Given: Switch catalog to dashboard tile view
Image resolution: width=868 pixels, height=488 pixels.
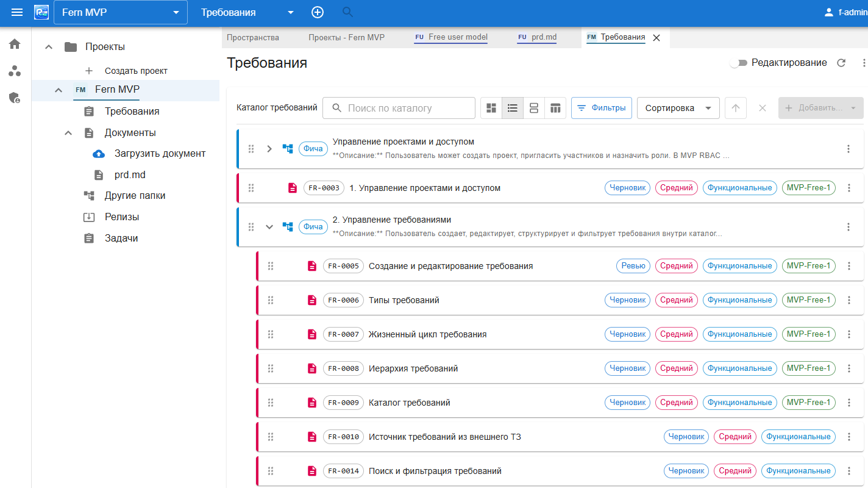Looking at the screenshot, I should pyautogui.click(x=491, y=108).
